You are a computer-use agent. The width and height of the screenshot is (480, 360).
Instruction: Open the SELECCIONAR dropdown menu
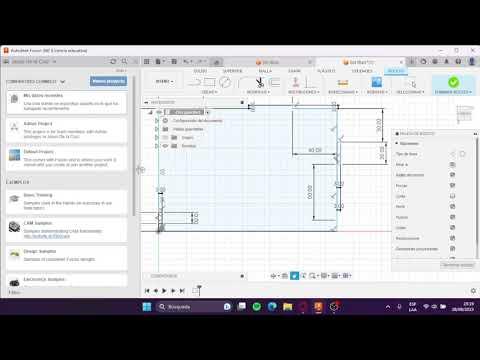410,92
